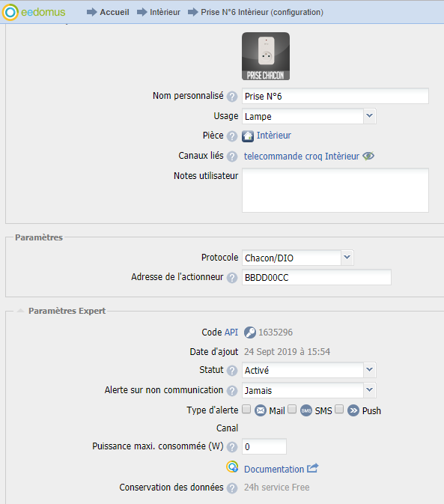Screen dimensions: 444x504
Task: Click help icon beside Conservation des données
Action: 232,488
